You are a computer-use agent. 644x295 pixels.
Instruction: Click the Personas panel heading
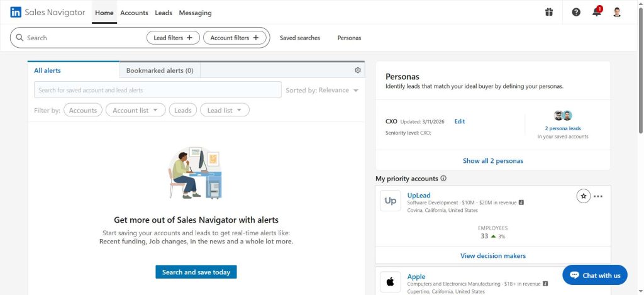[402, 77]
